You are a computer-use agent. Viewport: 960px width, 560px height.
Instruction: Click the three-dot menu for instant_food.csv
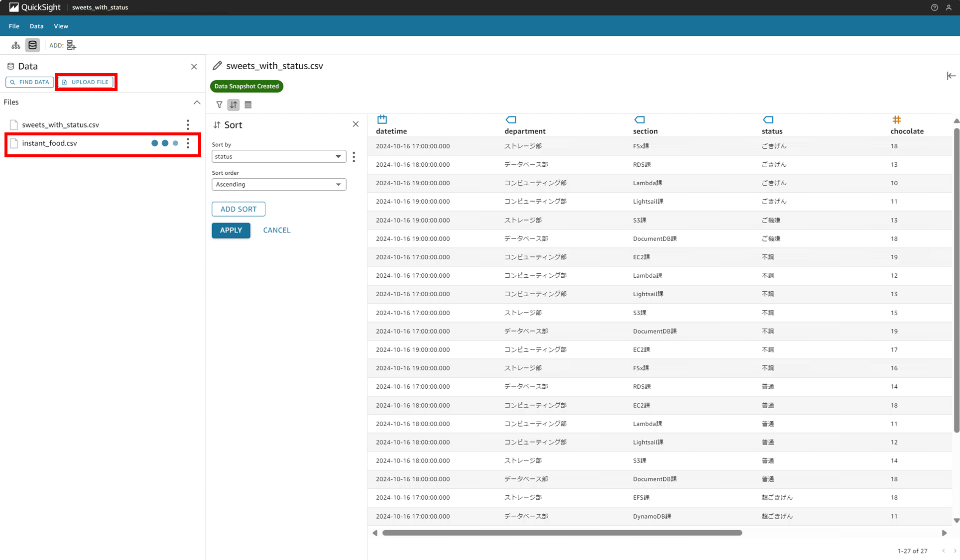pos(188,143)
